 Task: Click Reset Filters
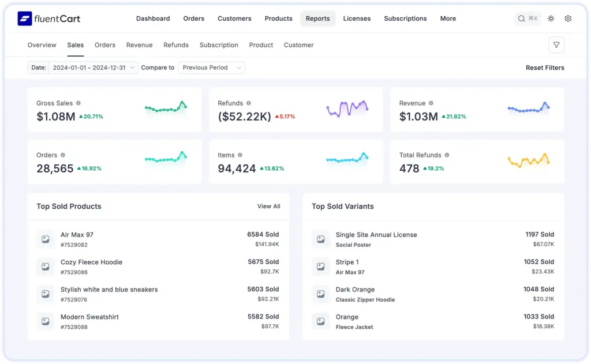[545, 67]
